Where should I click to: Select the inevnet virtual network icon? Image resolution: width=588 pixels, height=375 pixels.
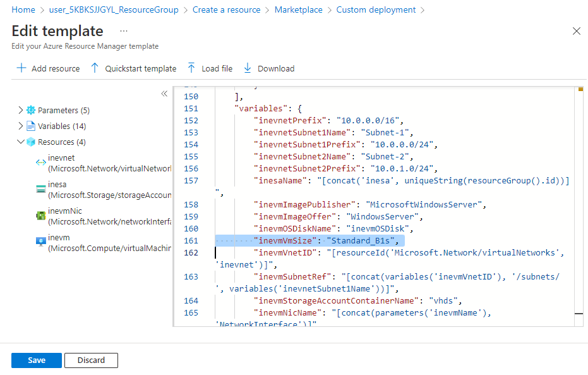[x=40, y=163]
